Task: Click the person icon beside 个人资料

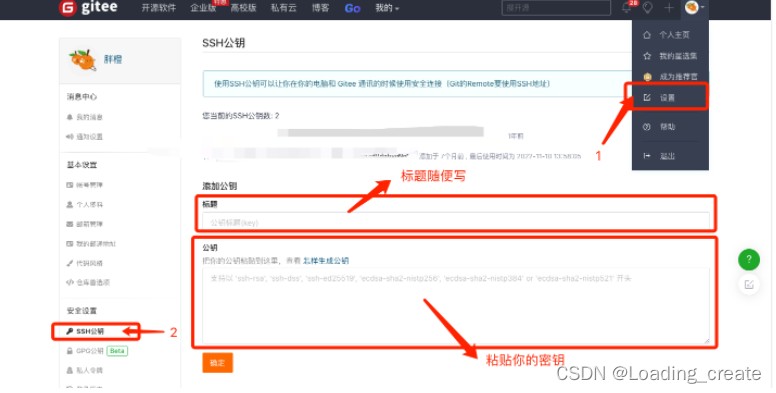Action: click(70, 204)
